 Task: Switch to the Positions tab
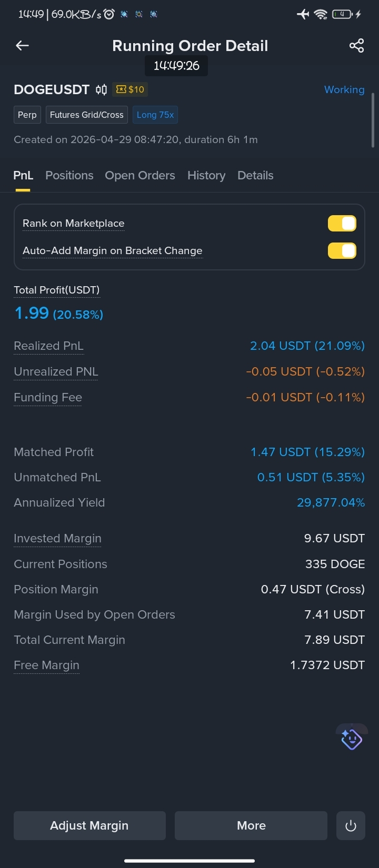[69, 175]
